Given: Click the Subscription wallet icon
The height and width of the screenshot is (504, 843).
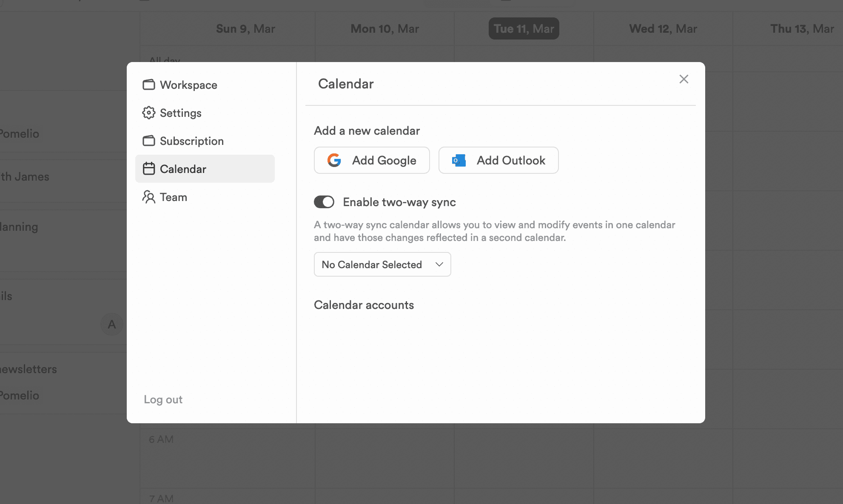Looking at the screenshot, I should coord(148,141).
